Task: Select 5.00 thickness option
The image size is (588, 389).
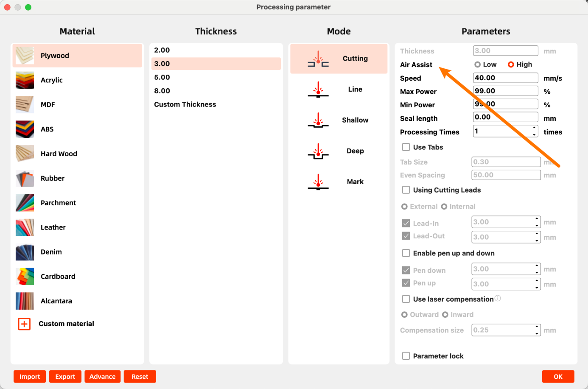Action: pyautogui.click(x=162, y=77)
